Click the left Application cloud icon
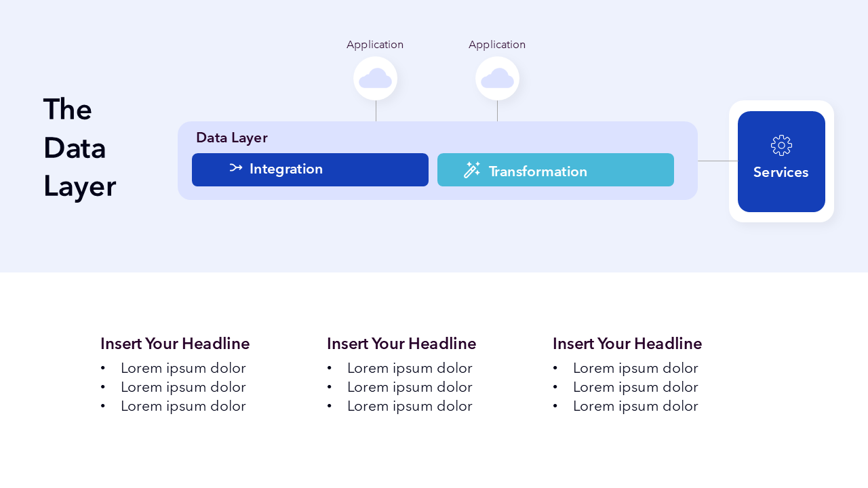 (x=375, y=79)
